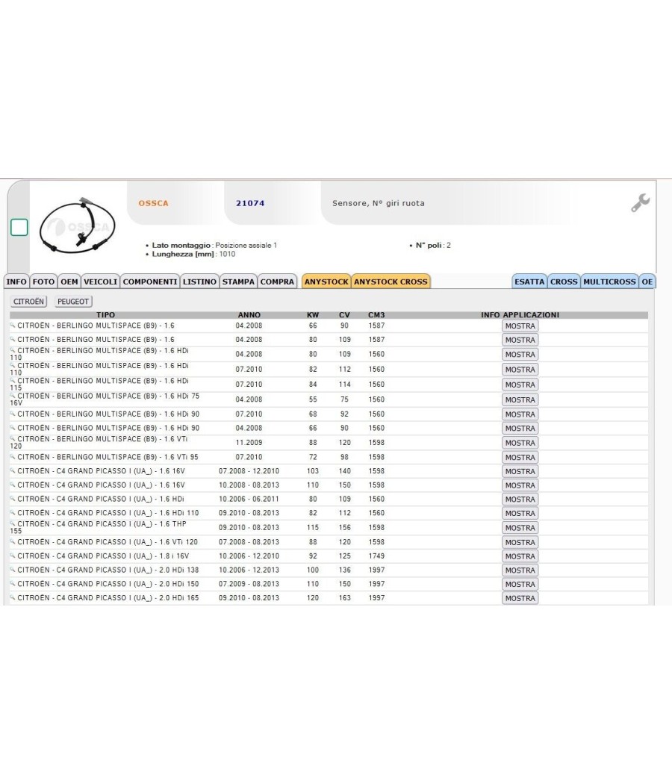Open the OEM tab
This screenshot has width=672, height=784.
pos(69,281)
